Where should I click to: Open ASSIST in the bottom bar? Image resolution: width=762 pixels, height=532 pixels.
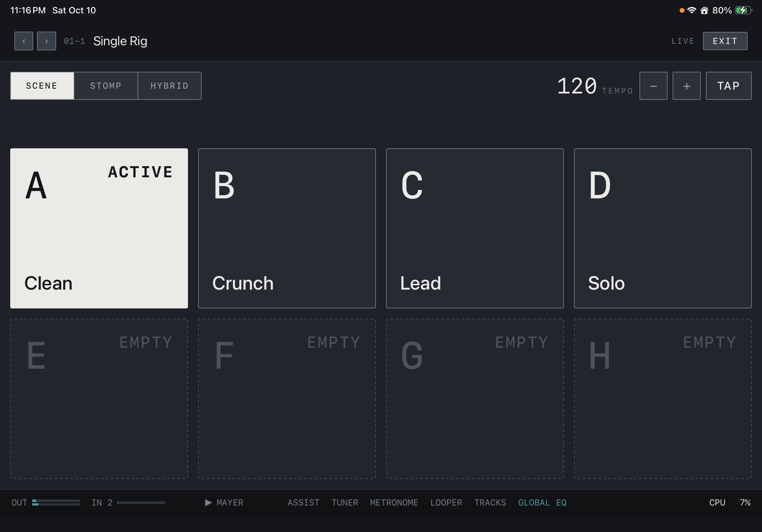[x=303, y=502]
